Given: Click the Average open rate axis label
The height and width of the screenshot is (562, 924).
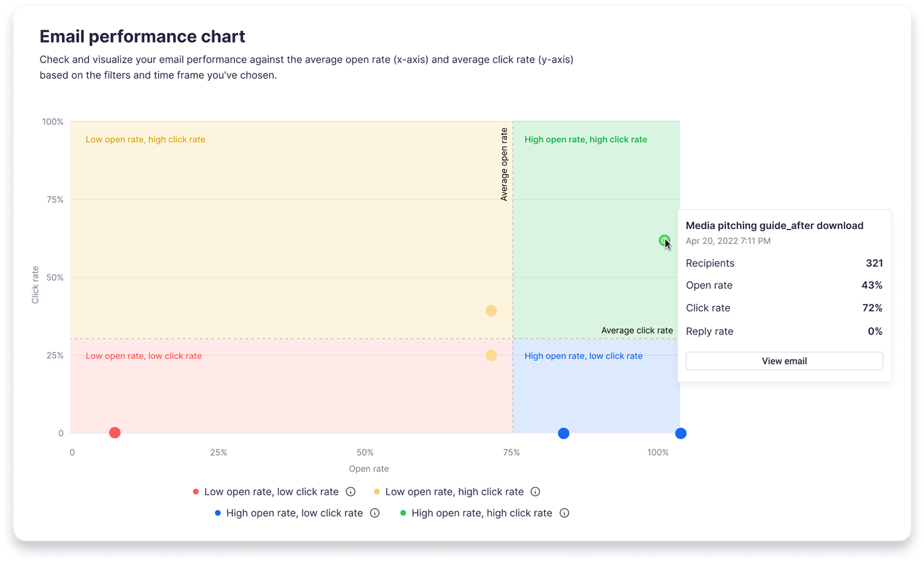Looking at the screenshot, I should pos(504,161).
